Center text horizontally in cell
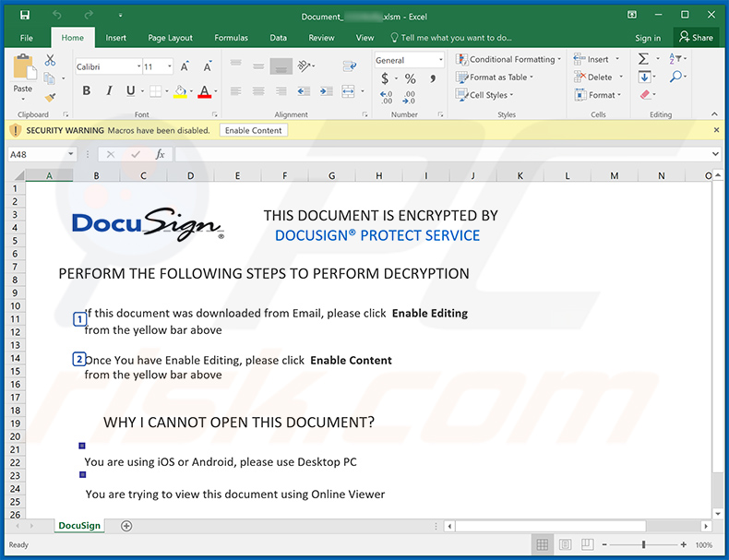This screenshot has height=560, width=729. (258, 91)
